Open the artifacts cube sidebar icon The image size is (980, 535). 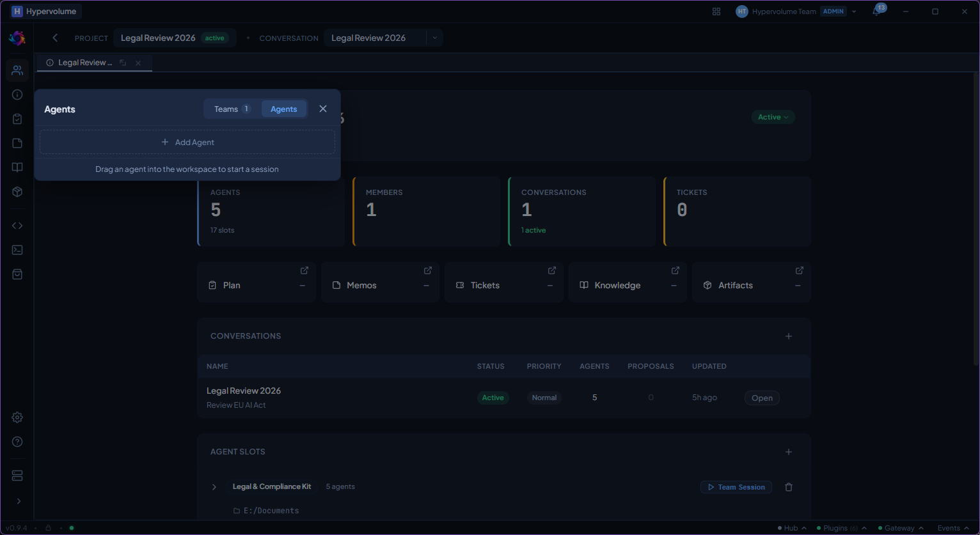click(17, 192)
